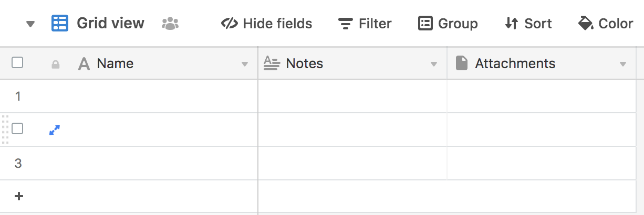Screen dimensions: 644x215
Task: Click the Filter lines icon
Action: coord(345,24)
